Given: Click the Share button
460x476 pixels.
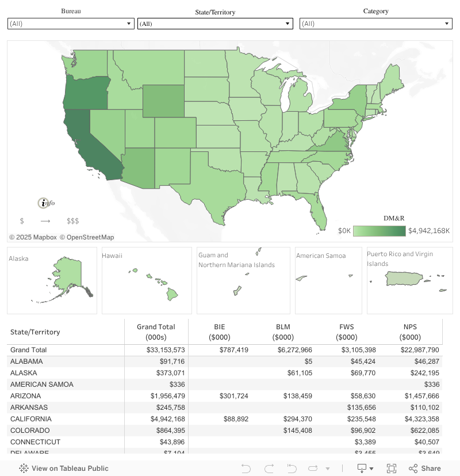Looking at the screenshot, I should (424, 469).
